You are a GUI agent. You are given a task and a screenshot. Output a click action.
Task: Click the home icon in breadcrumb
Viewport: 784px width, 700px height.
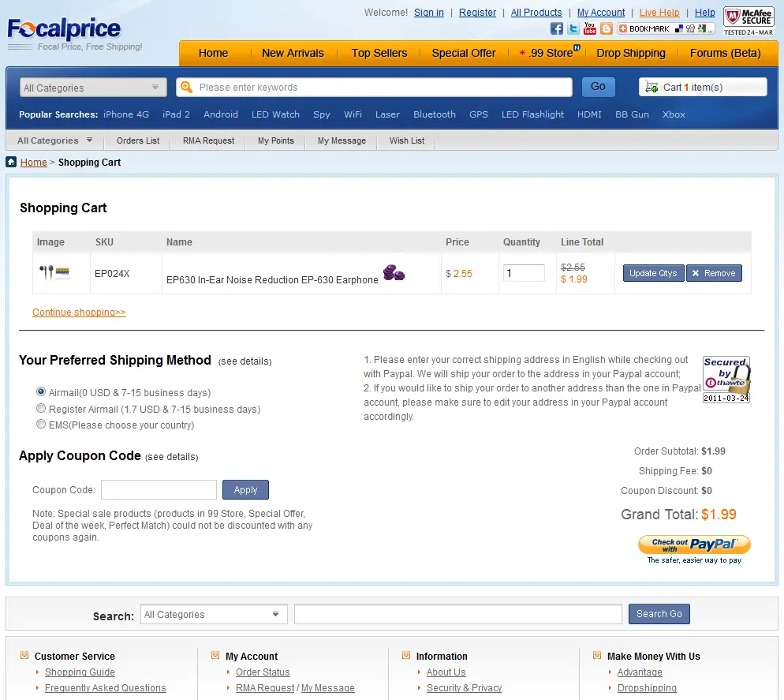click(11, 162)
